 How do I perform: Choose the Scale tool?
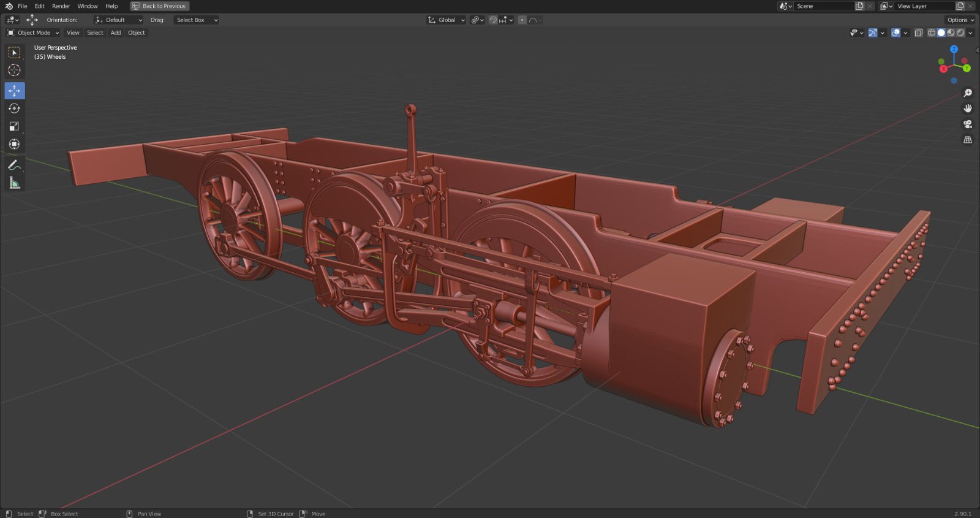[x=14, y=126]
